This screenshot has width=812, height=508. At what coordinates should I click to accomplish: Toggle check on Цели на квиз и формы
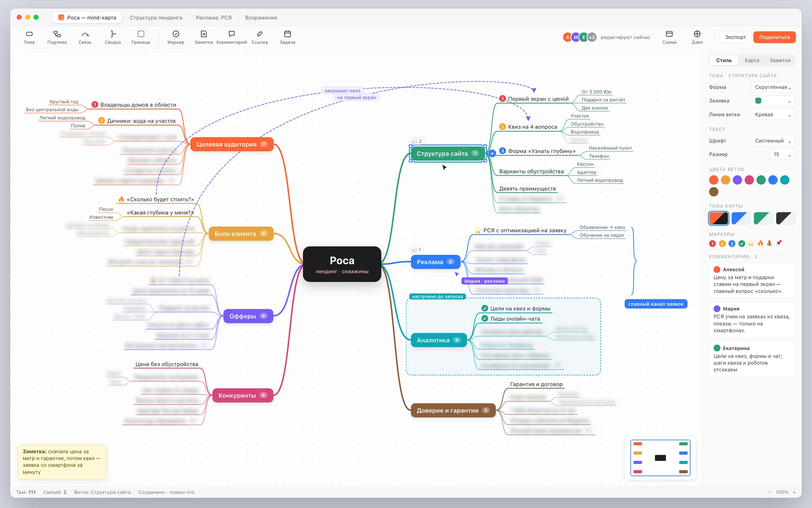[x=485, y=308]
